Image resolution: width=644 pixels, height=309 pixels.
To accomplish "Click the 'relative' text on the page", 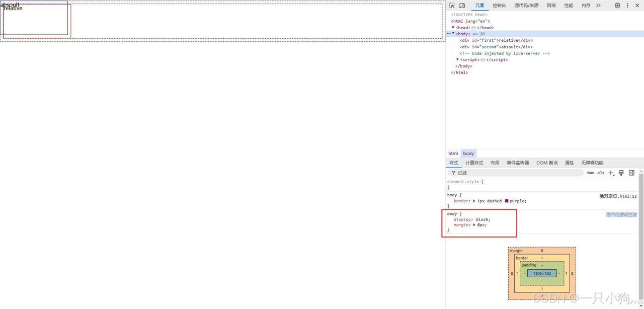I will tap(13, 9).
